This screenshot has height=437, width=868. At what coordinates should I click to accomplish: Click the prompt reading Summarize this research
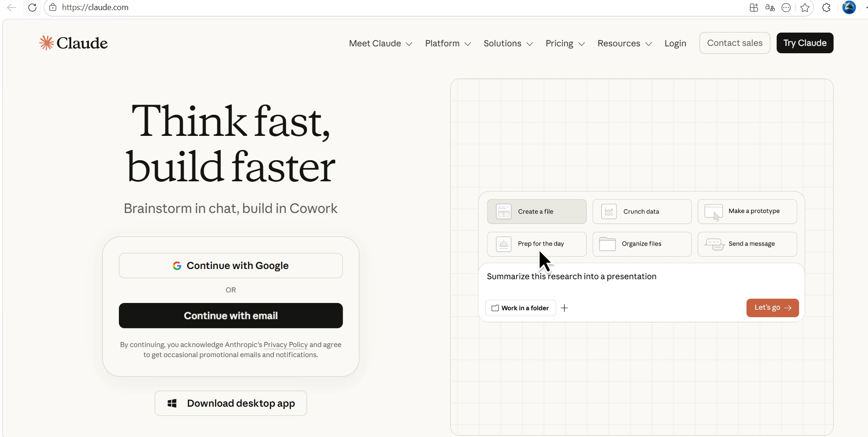pyautogui.click(x=571, y=276)
